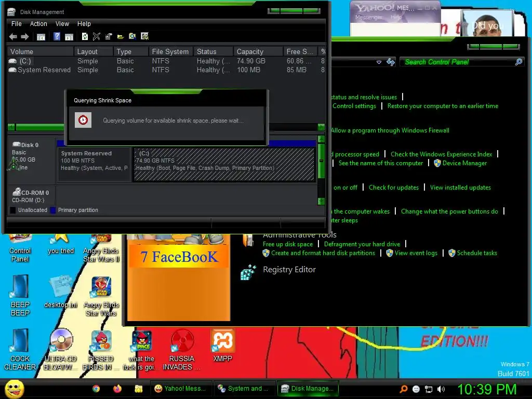Click the disk pane scroll down arrow
Screen dimensions: 532x399
321,201
